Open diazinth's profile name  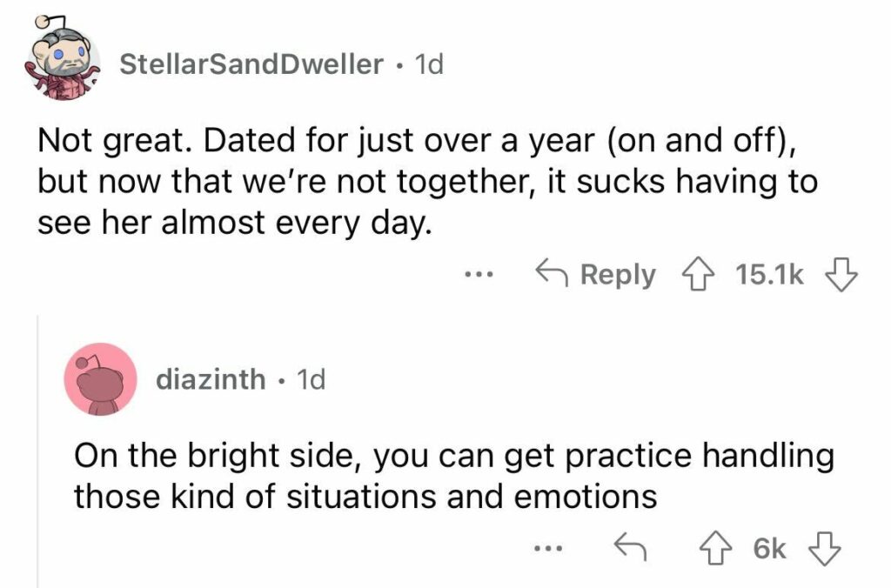(211, 379)
